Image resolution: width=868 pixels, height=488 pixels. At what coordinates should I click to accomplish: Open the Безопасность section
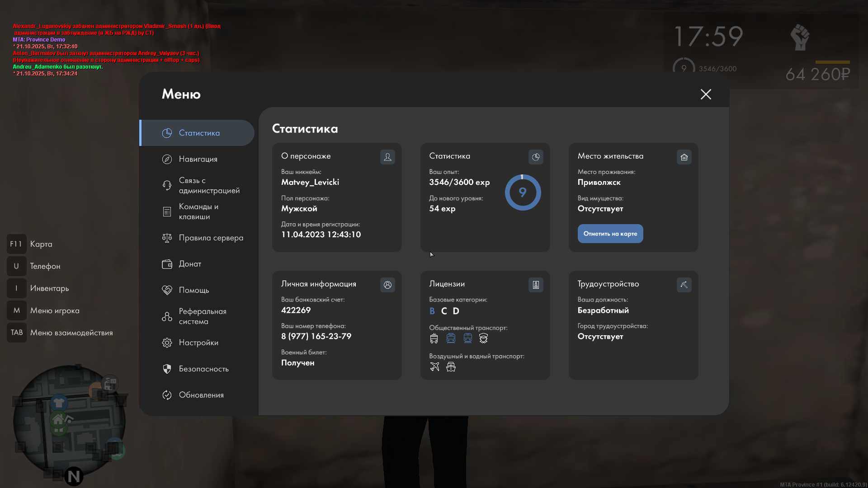click(203, 369)
